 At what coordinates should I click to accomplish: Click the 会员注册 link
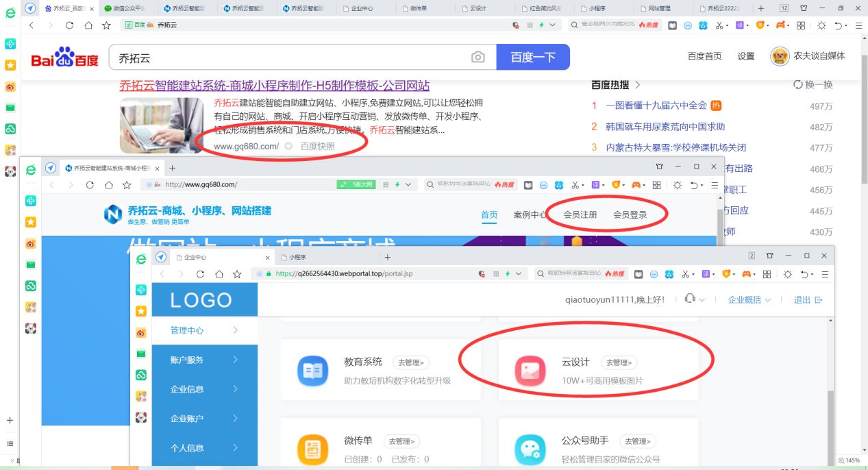580,214
